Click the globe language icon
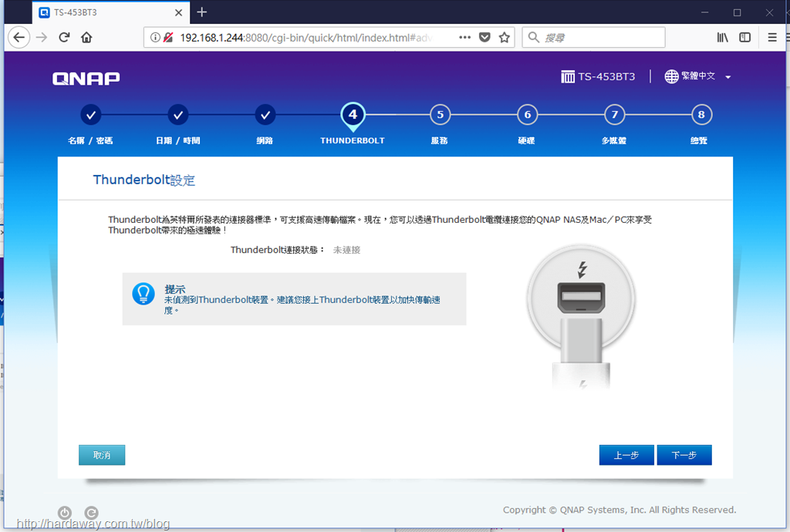 click(671, 76)
